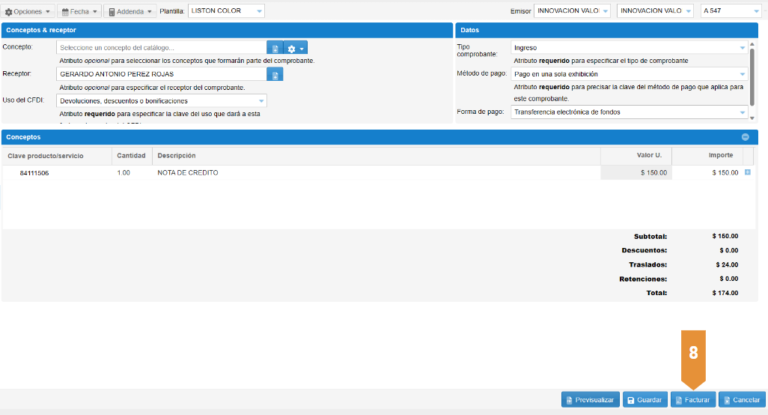Click the Facturar button
The image size is (768, 415).
(x=693, y=400)
